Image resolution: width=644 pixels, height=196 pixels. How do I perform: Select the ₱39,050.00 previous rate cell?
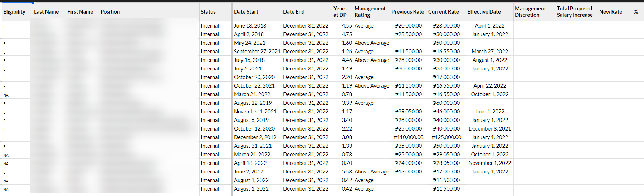click(x=408, y=112)
